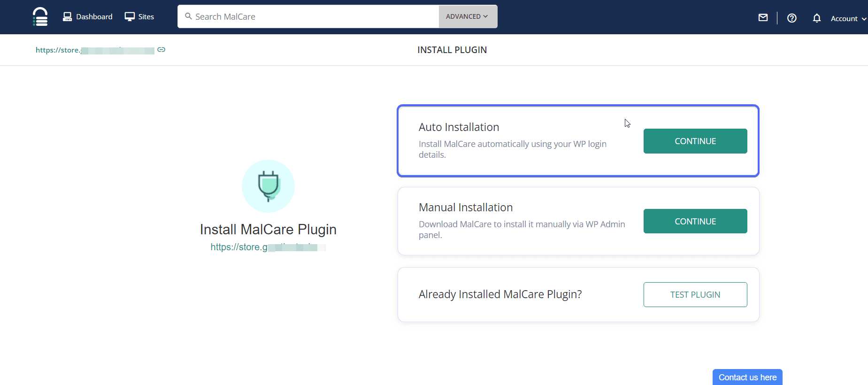The width and height of the screenshot is (868, 385).
Task: Click the Install MalCare automatically description text
Action: tap(513, 149)
